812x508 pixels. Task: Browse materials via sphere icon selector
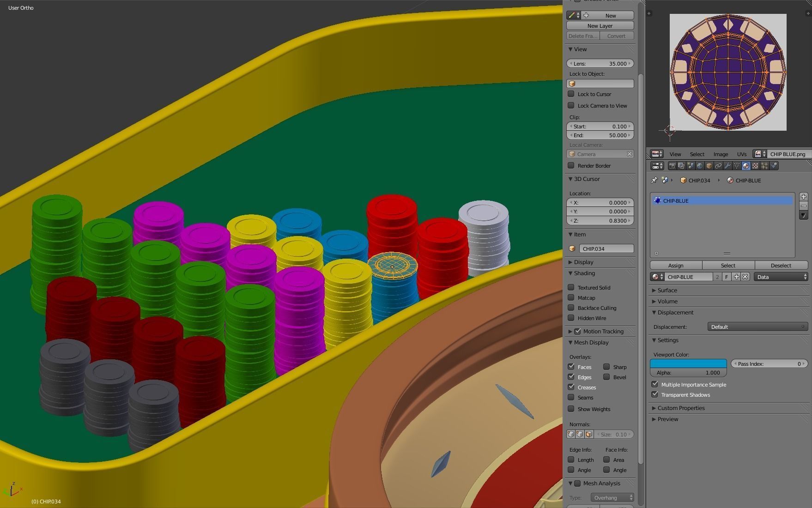point(657,277)
